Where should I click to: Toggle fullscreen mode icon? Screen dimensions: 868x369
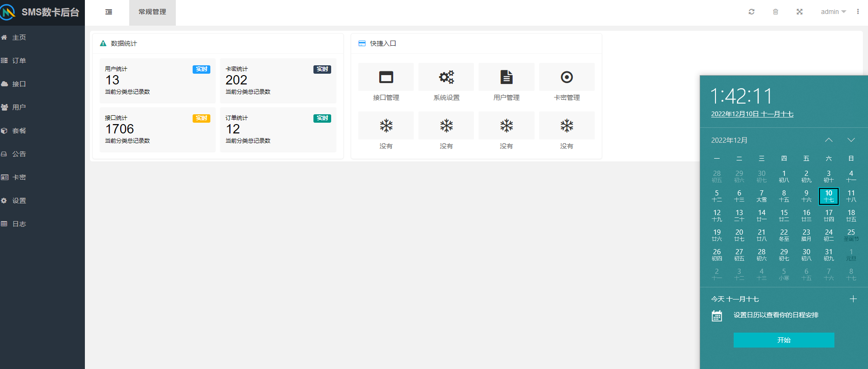pyautogui.click(x=799, y=12)
